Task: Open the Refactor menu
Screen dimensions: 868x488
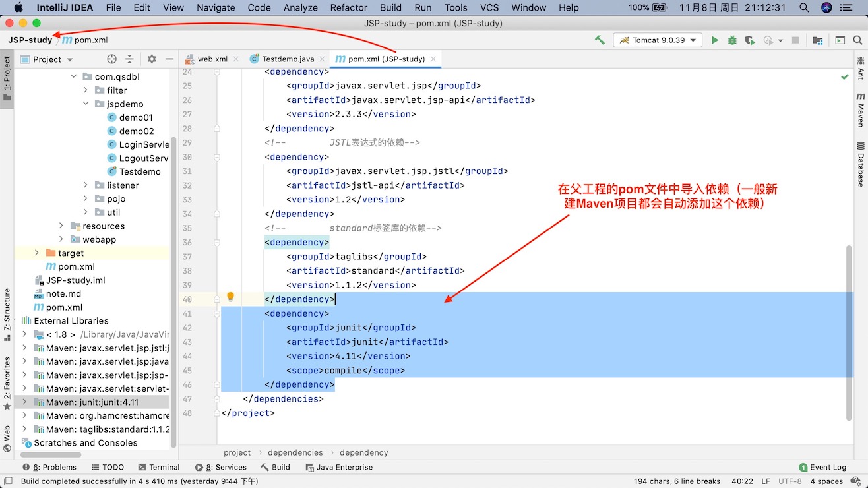Action: click(348, 8)
